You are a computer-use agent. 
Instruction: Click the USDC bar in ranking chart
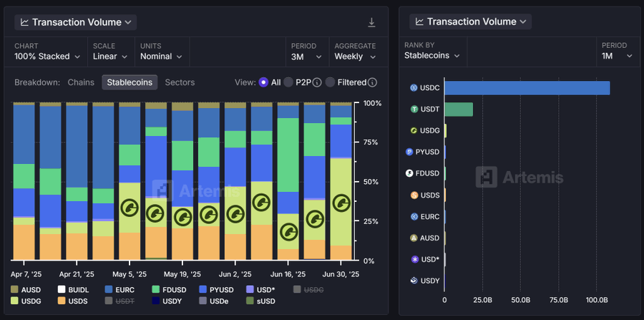pos(527,88)
